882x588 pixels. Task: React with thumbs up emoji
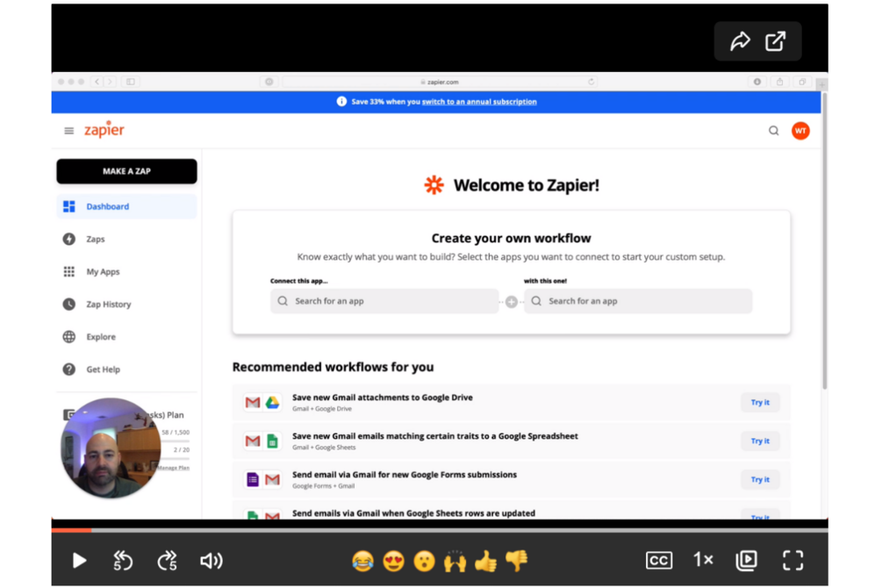(x=485, y=561)
